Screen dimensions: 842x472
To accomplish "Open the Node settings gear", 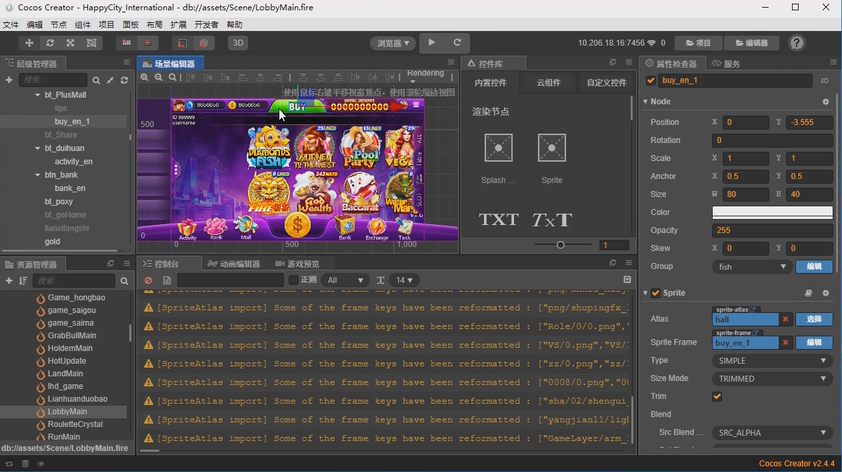I will tap(825, 101).
